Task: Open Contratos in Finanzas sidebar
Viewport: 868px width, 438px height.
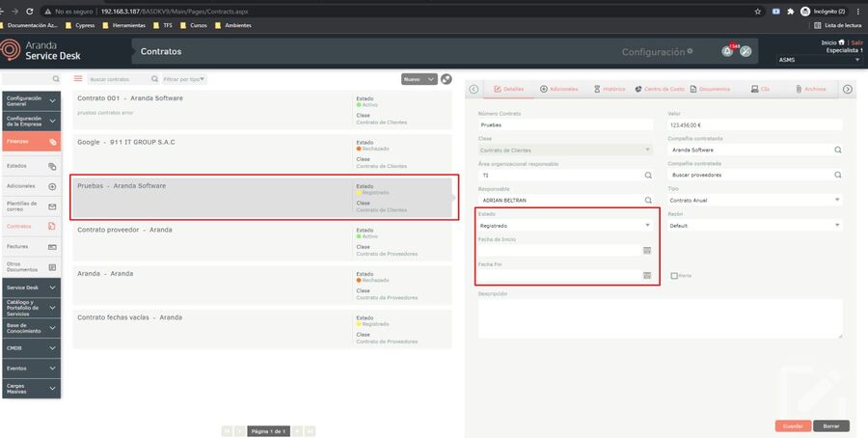Action: (x=32, y=226)
